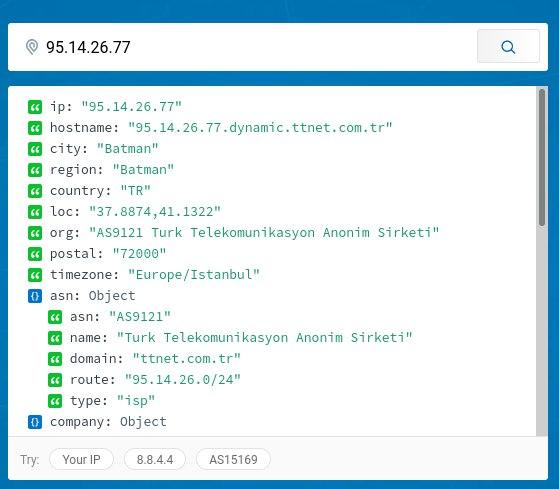Click the green quote icon next to city

point(35,149)
